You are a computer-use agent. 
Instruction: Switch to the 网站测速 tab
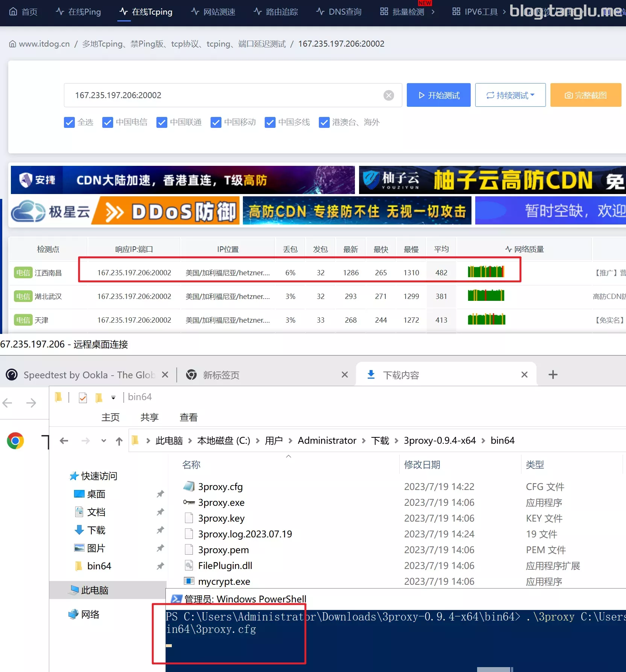tap(213, 12)
